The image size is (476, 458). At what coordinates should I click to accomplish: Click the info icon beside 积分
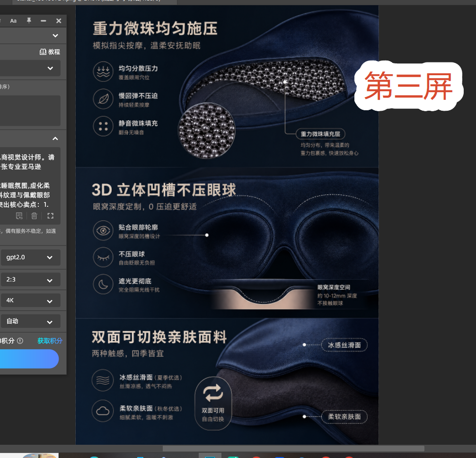point(20,341)
